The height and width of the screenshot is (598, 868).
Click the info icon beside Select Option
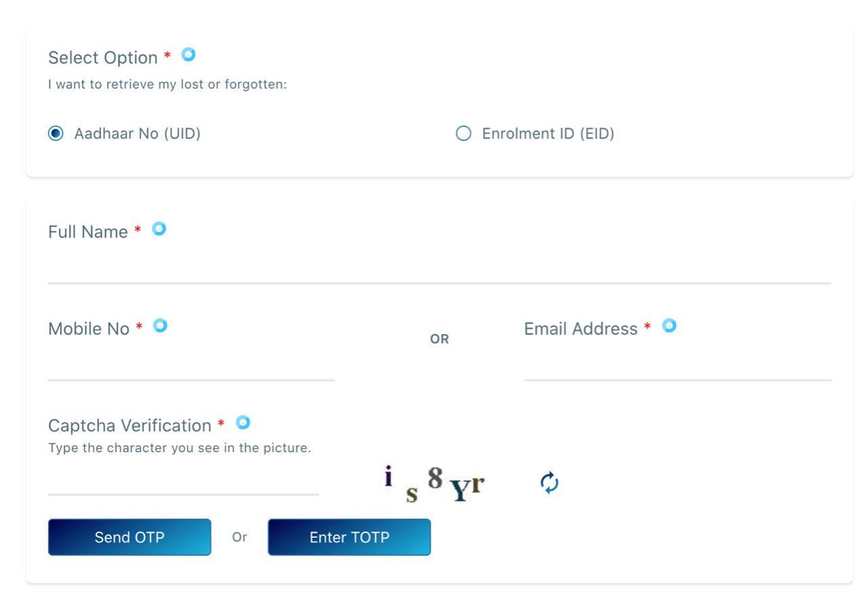click(188, 55)
